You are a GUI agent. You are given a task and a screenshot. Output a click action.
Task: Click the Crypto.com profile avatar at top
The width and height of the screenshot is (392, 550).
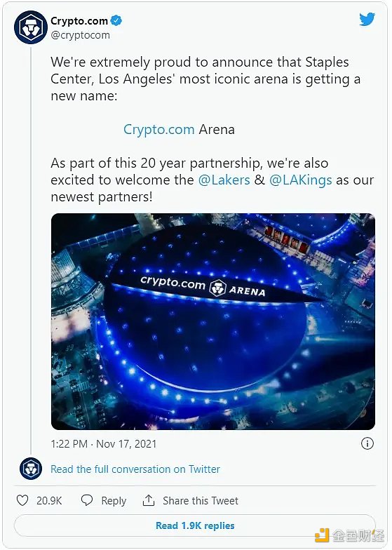[31, 27]
